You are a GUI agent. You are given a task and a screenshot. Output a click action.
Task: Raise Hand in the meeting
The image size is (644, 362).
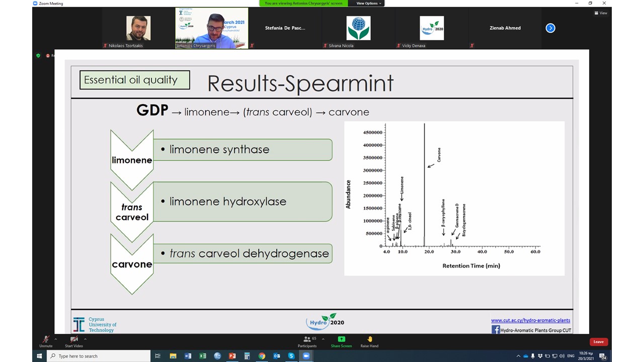(x=369, y=340)
